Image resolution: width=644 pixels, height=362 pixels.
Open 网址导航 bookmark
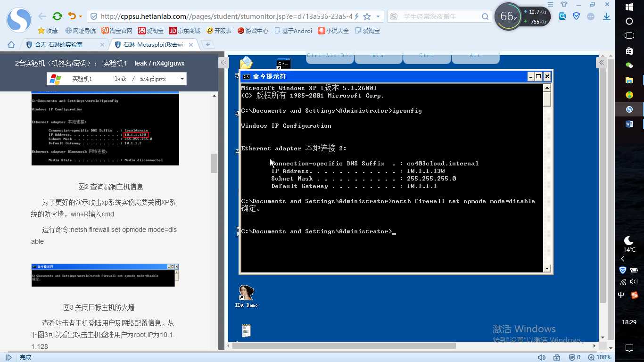pyautogui.click(x=81, y=31)
